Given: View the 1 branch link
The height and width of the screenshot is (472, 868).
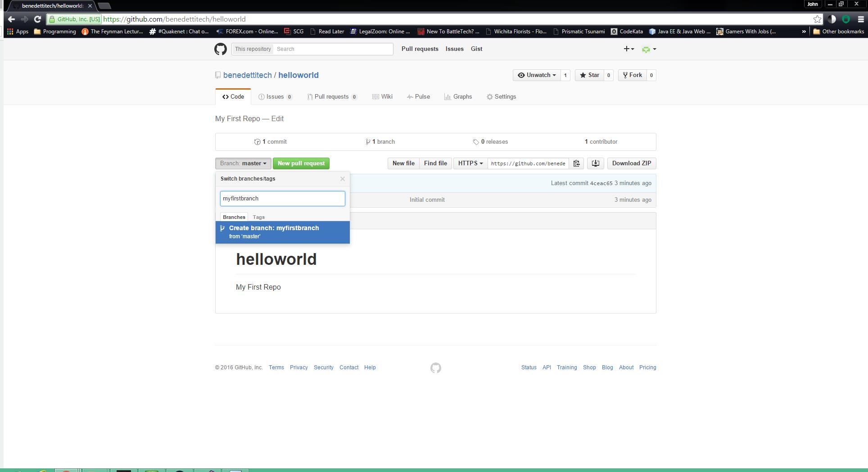Looking at the screenshot, I should point(380,142).
